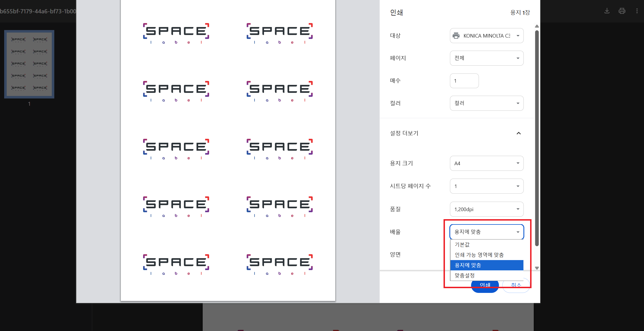Click the 매수 copies input field
644x331 pixels.
[x=464, y=81]
